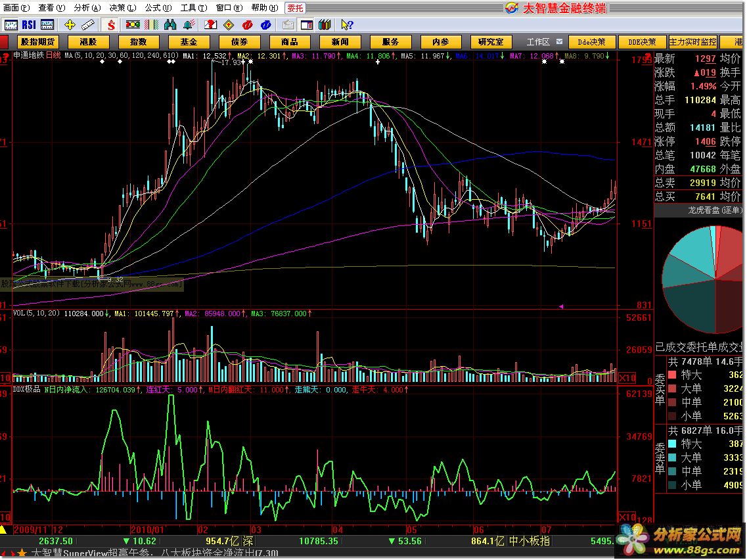Click the gray card toolbar icon
Screen dimensions: 747x560
coord(288,25)
